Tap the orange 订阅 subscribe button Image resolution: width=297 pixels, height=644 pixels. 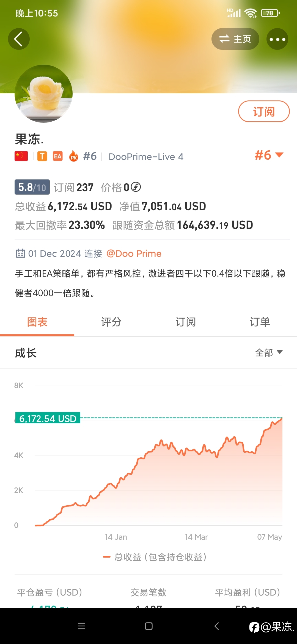pos(264,111)
